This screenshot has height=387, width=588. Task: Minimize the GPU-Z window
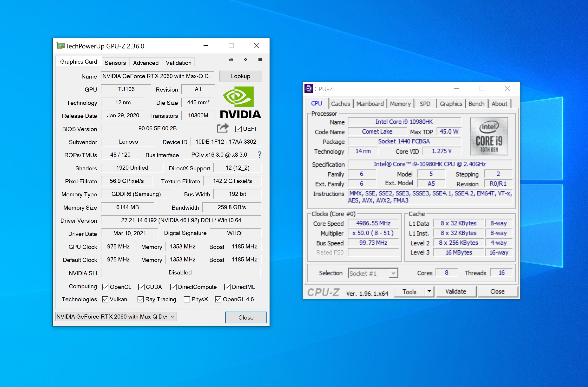(x=206, y=46)
